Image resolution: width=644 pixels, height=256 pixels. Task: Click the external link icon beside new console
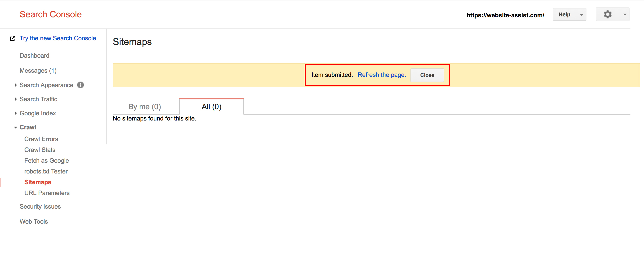(x=12, y=38)
